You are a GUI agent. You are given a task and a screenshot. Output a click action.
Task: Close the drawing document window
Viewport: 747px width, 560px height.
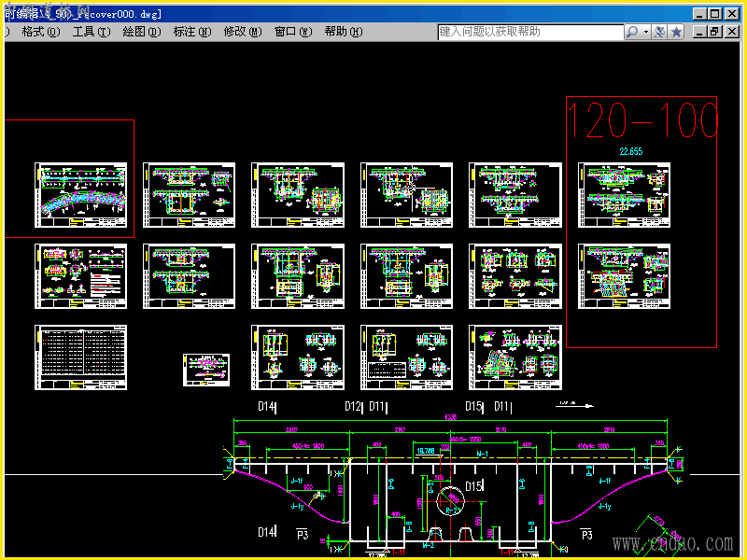click(732, 32)
